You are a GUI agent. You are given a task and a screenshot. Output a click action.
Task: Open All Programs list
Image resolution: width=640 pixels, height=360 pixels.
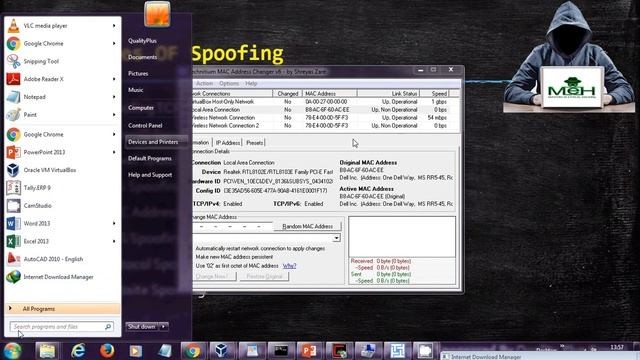coord(62,309)
